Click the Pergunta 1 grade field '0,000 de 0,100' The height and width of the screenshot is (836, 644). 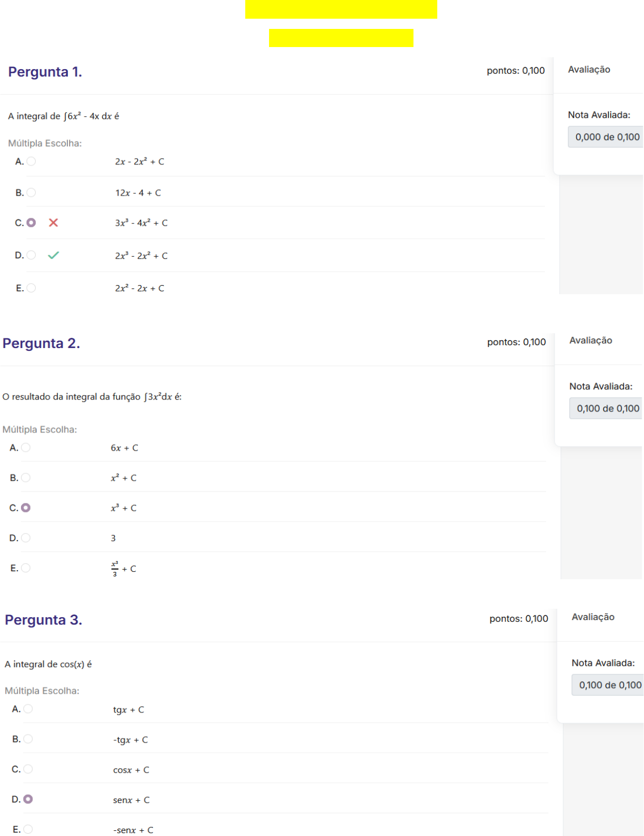607,137
